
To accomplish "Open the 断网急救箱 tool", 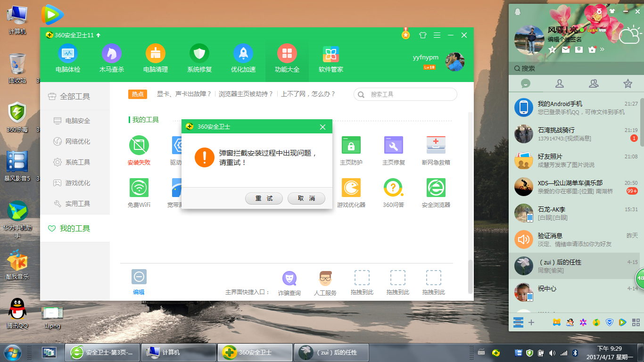I will pos(436,151).
